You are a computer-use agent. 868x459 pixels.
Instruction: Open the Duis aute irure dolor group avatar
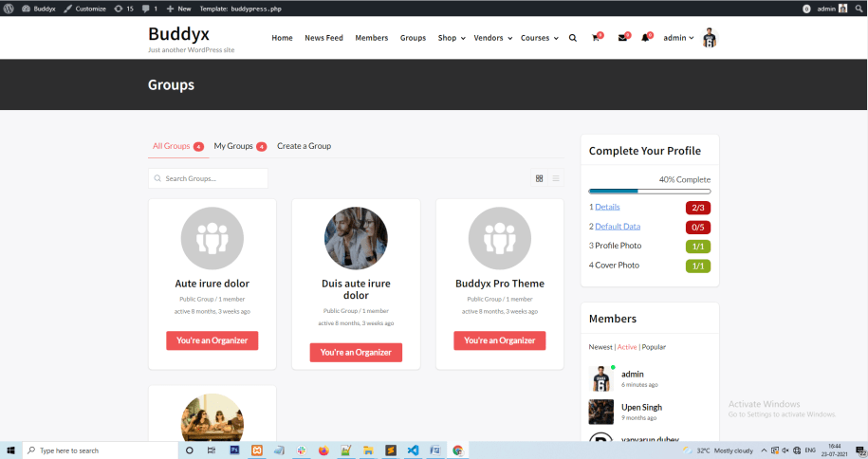[x=356, y=238]
